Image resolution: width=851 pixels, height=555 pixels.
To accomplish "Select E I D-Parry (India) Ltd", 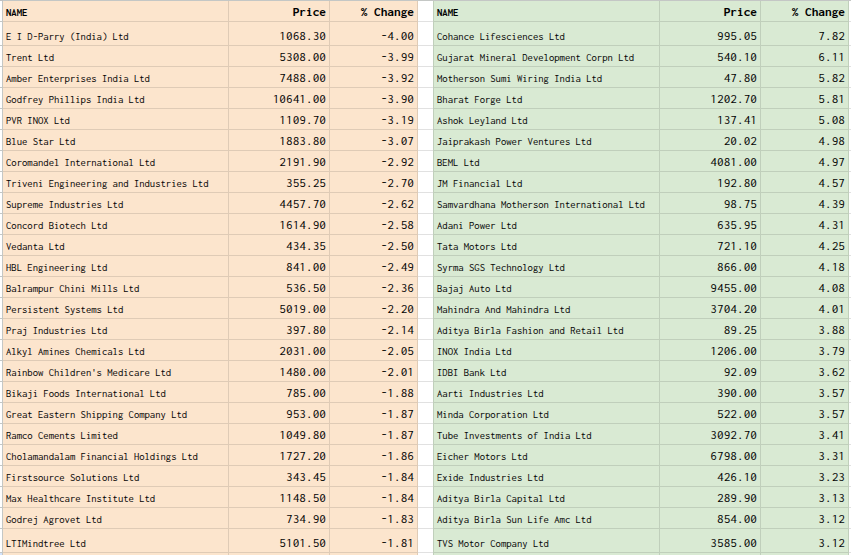I will tap(67, 37).
